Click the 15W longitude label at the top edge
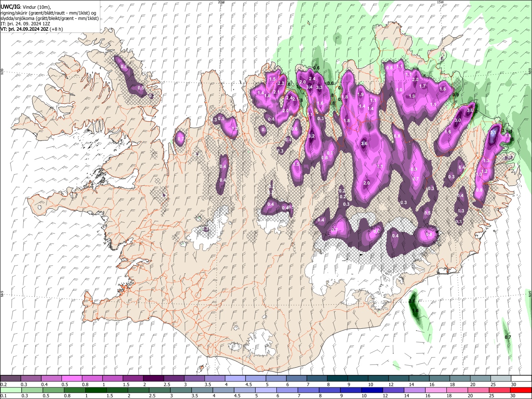532x399 pixels. coord(440,2)
